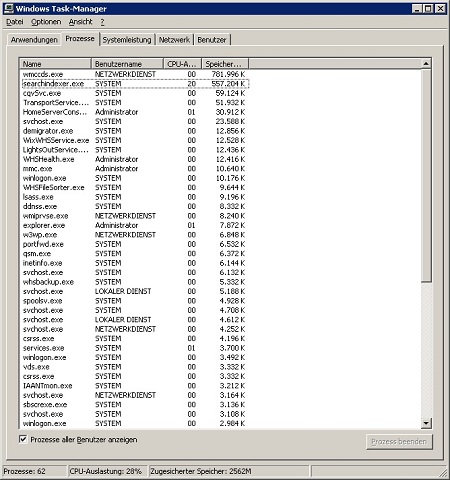Toggle 'Prozesse aller Benutzer anzeigen' checkbox

coord(23,439)
